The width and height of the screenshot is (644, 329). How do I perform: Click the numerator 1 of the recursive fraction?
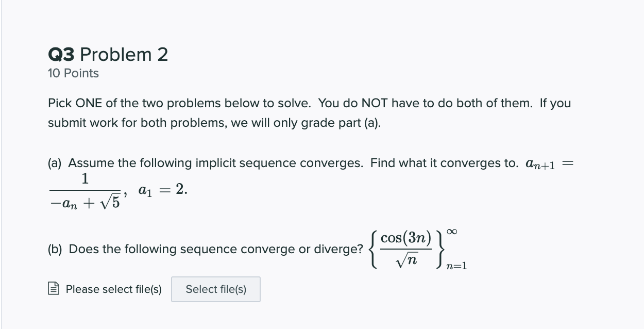pyautogui.click(x=85, y=178)
